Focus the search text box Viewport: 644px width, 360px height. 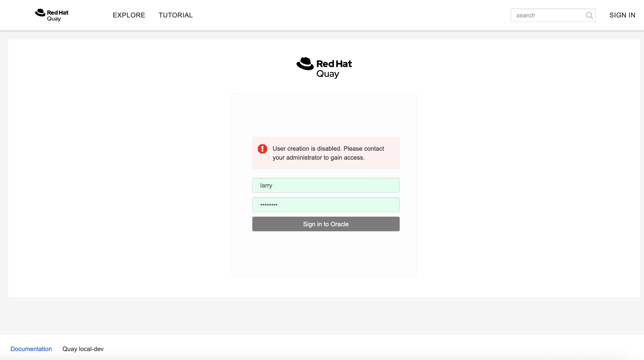[548, 15]
